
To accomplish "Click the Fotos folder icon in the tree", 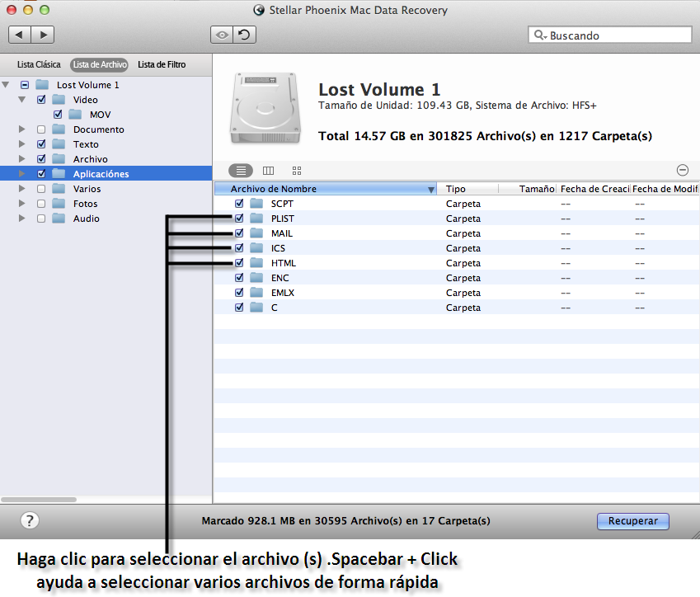I will pyautogui.click(x=59, y=204).
